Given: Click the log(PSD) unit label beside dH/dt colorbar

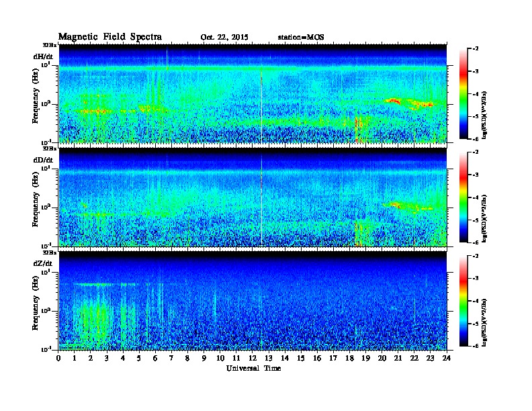Looking at the screenshot, I should (484, 115).
